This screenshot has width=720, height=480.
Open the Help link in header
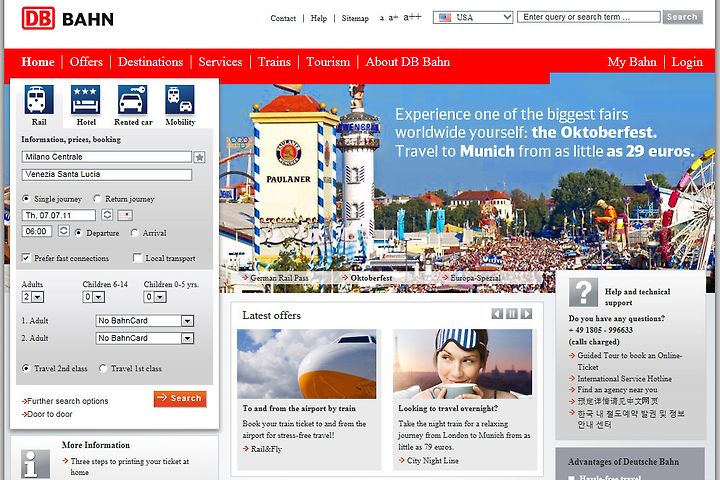coord(319,18)
